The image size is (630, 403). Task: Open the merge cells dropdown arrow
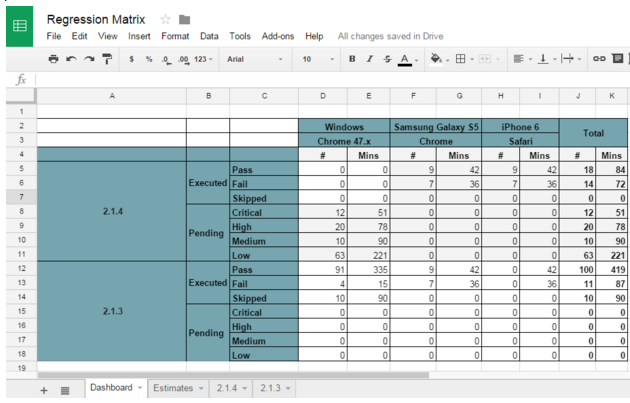498,59
